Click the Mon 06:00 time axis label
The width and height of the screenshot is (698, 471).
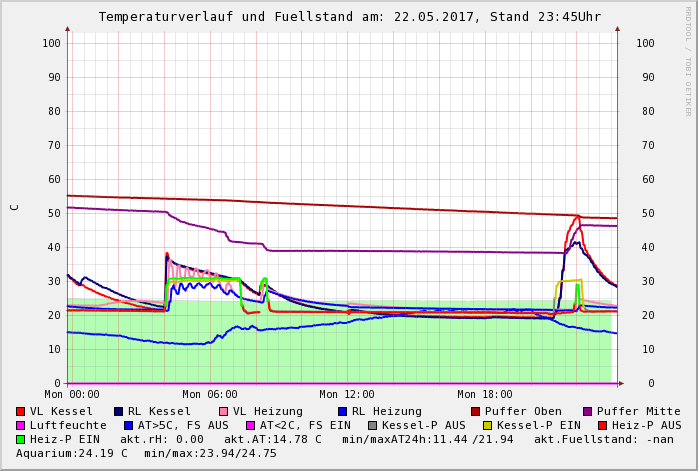(210, 395)
